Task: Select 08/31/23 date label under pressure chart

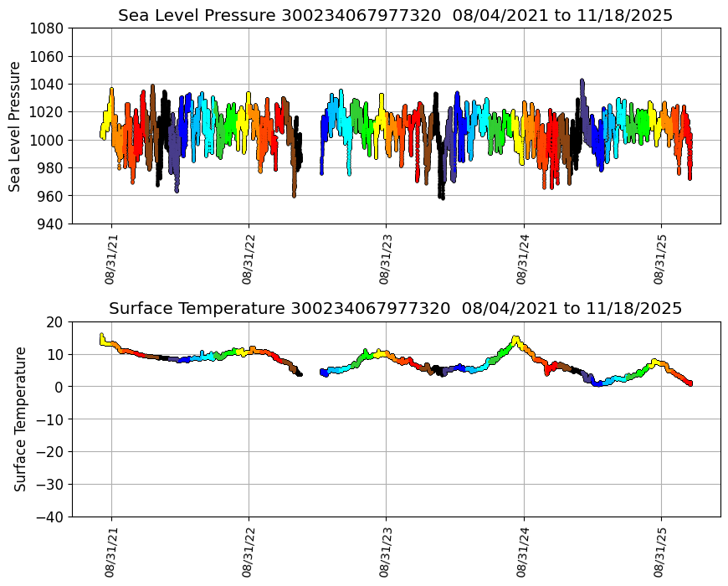Action: (x=385, y=260)
